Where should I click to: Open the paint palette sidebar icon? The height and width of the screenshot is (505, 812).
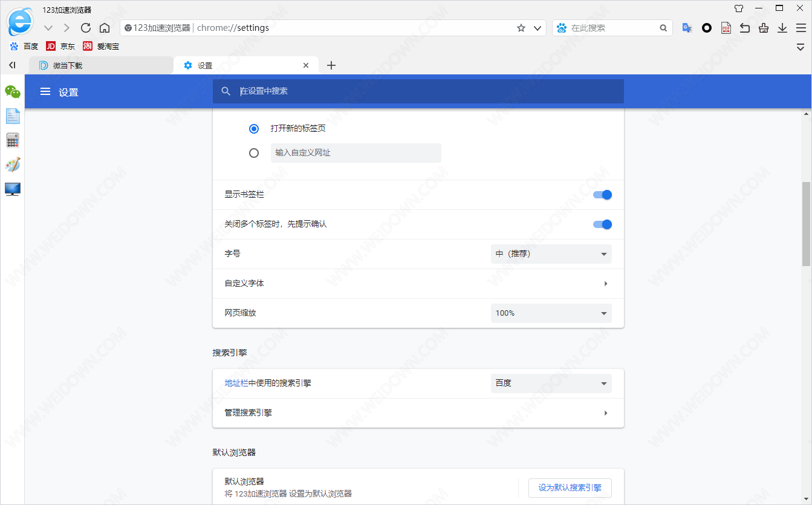point(13,165)
